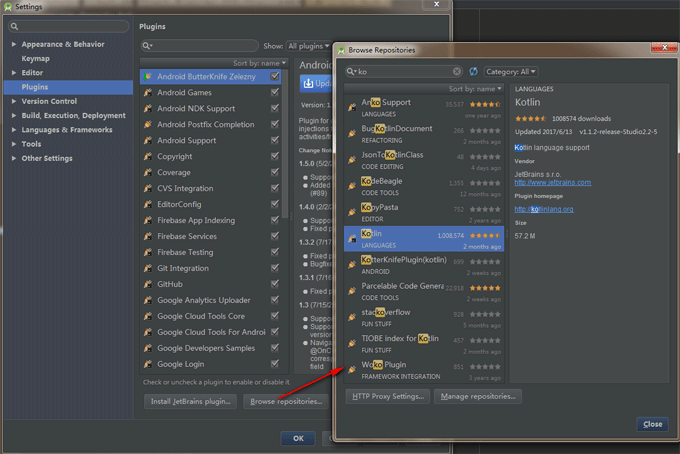This screenshot has width=680, height=454.
Task: Click the Anko Support plugin icon
Action: point(352,107)
